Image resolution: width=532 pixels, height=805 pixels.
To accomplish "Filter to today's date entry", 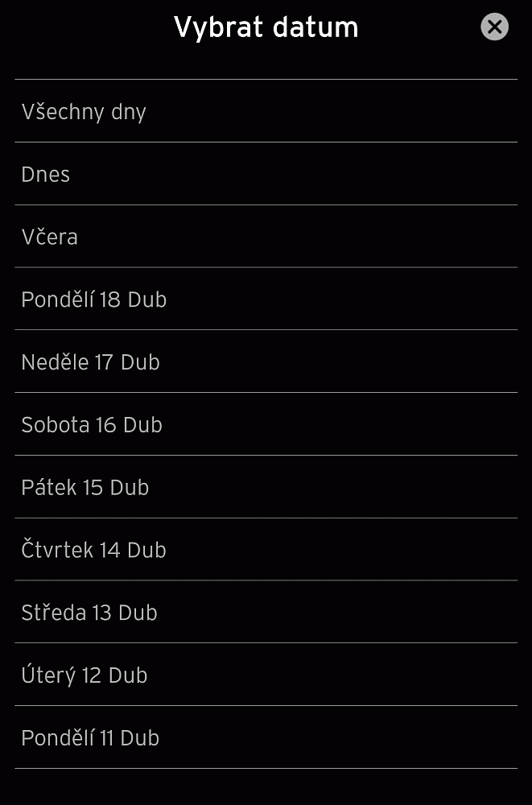I will pos(266,174).
